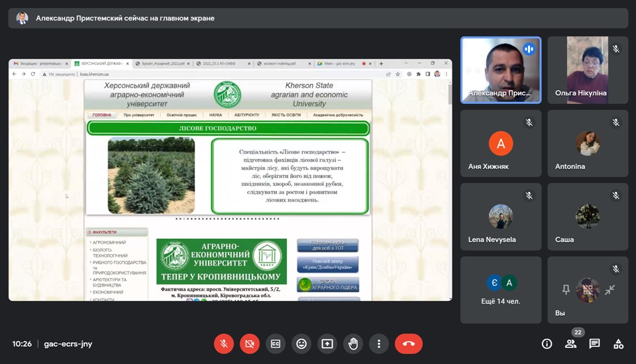Start presenting your screen
This screenshot has height=364, width=636.
(x=327, y=343)
